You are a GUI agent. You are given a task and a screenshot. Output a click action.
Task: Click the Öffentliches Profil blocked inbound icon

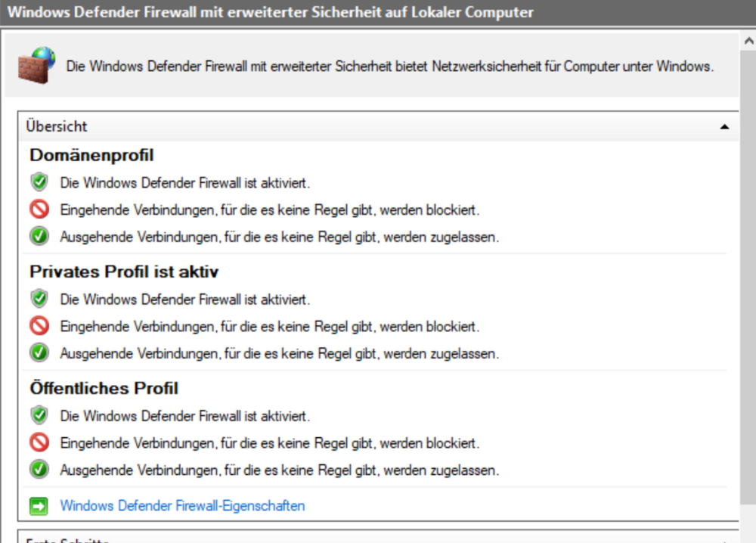click(39, 442)
